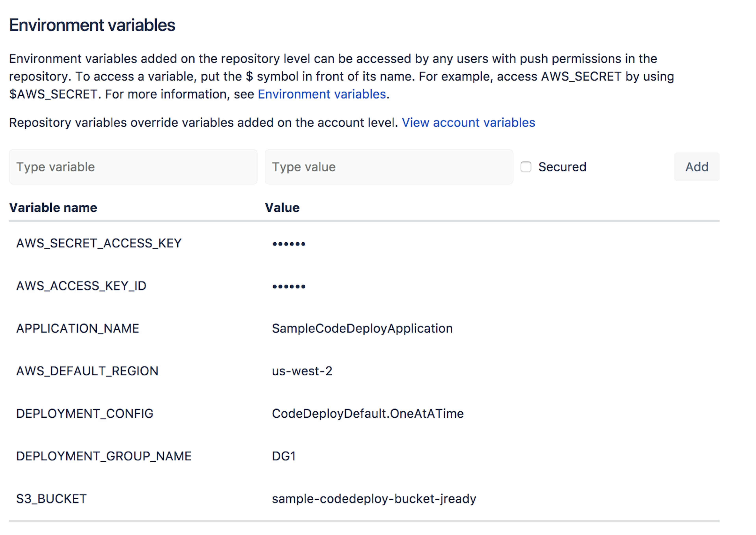Open View account variables link
The height and width of the screenshot is (535, 756).
(x=468, y=123)
